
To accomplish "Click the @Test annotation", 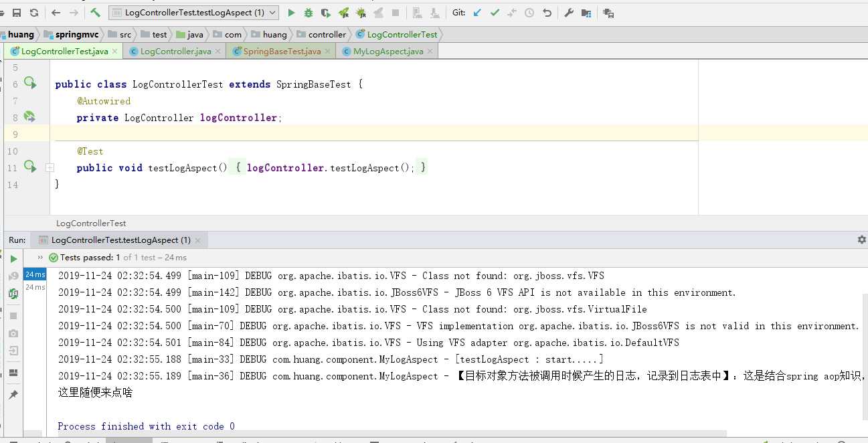I will coord(90,151).
